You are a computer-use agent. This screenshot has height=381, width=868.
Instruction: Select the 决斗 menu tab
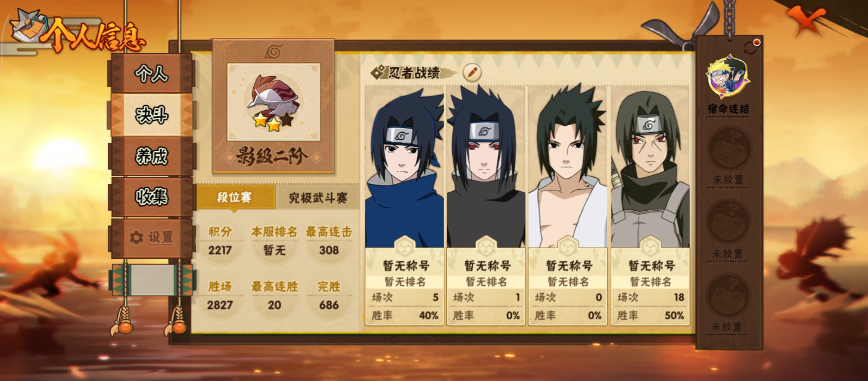(x=152, y=115)
